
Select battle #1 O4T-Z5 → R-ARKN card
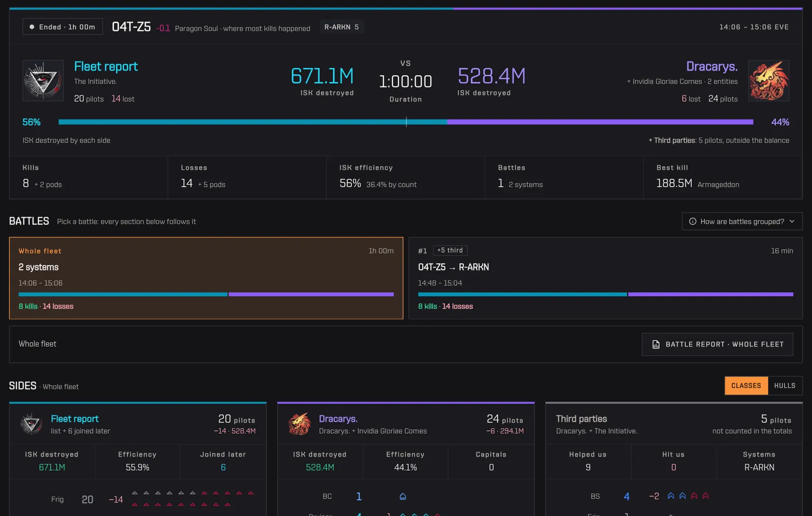pyautogui.click(x=605, y=278)
